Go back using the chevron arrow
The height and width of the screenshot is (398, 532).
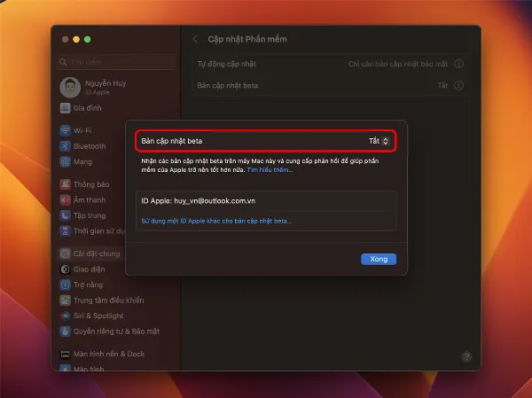pyautogui.click(x=195, y=39)
